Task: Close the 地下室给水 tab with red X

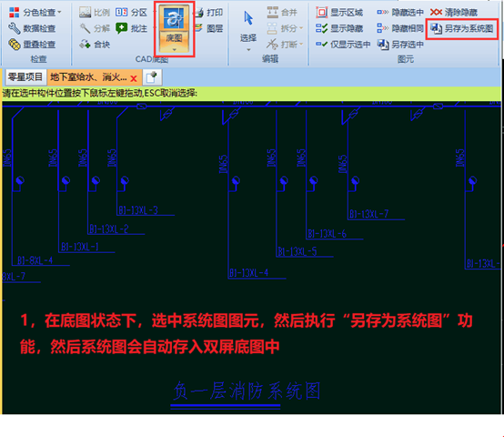Action: point(134,78)
